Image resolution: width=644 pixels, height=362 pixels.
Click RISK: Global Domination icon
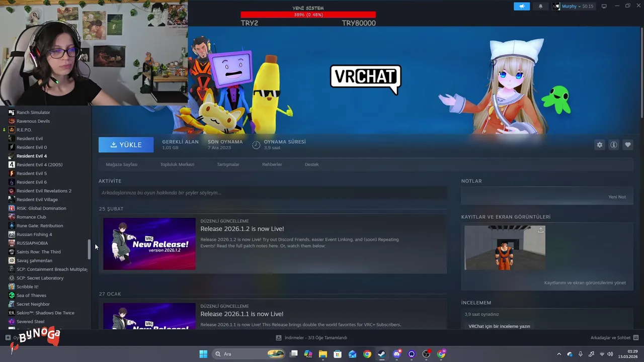tap(12, 208)
